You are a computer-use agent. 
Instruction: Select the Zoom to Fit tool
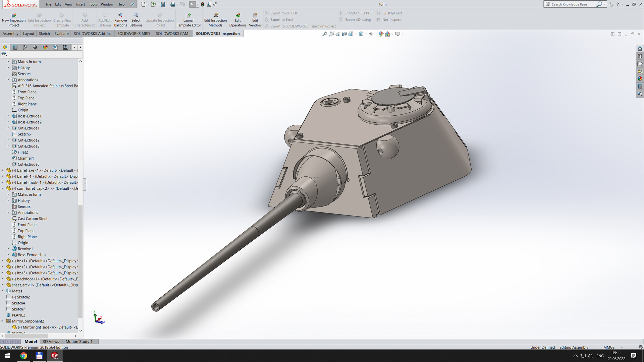pos(324,34)
